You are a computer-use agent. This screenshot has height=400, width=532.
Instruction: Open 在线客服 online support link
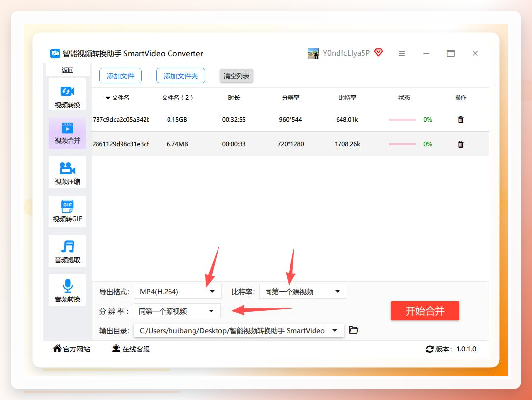(x=131, y=349)
